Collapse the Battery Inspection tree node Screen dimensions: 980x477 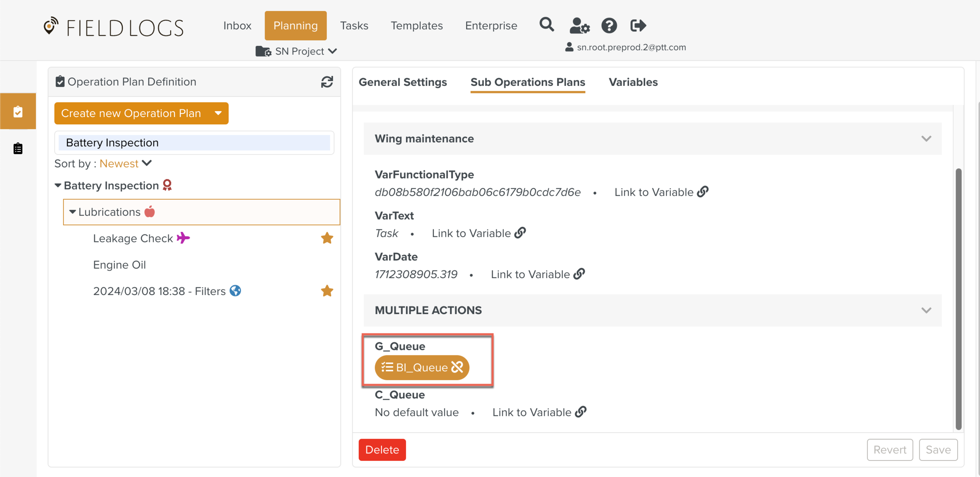click(58, 186)
